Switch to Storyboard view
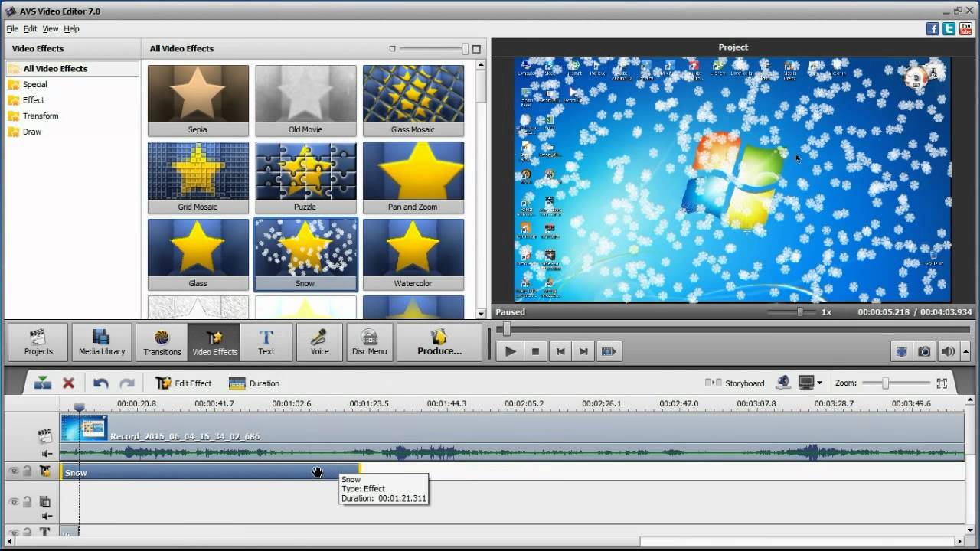This screenshot has width=980, height=551. click(x=735, y=383)
